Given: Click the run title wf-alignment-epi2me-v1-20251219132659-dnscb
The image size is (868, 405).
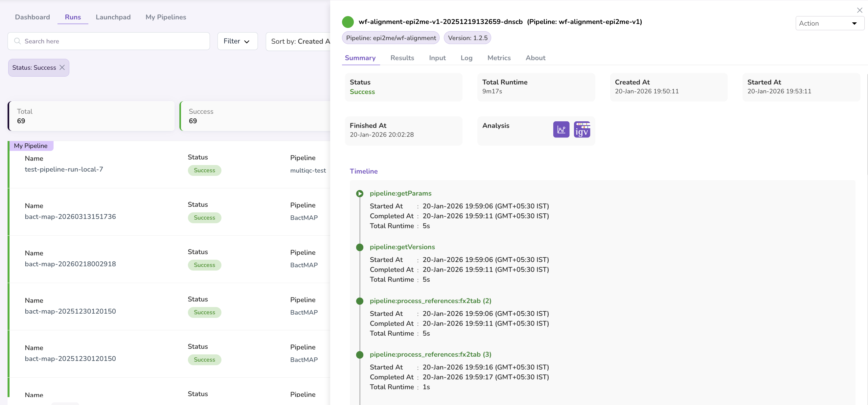Looking at the screenshot, I should 441,22.
